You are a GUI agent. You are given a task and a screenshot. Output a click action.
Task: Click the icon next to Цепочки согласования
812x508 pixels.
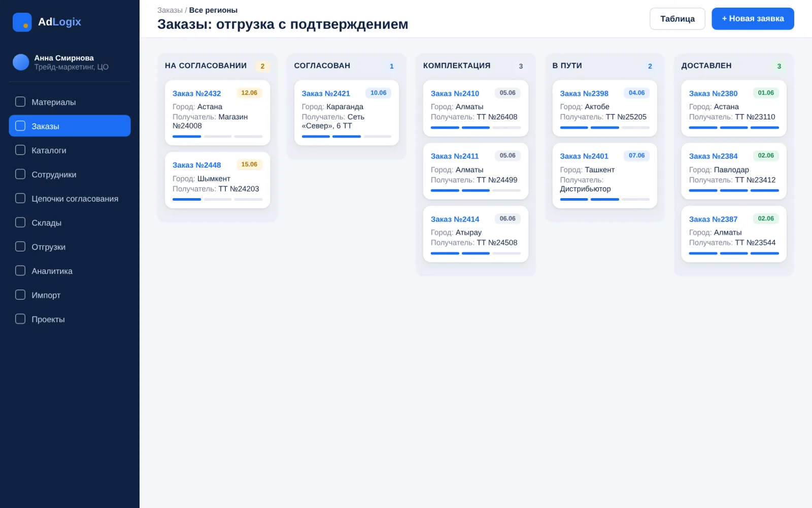pyautogui.click(x=20, y=198)
